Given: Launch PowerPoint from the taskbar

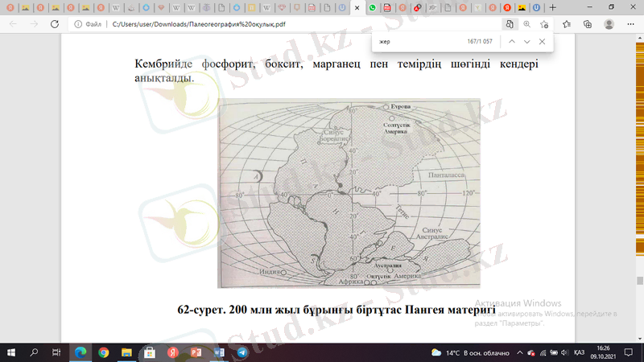Looking at the screenshot, I should 195,352.
